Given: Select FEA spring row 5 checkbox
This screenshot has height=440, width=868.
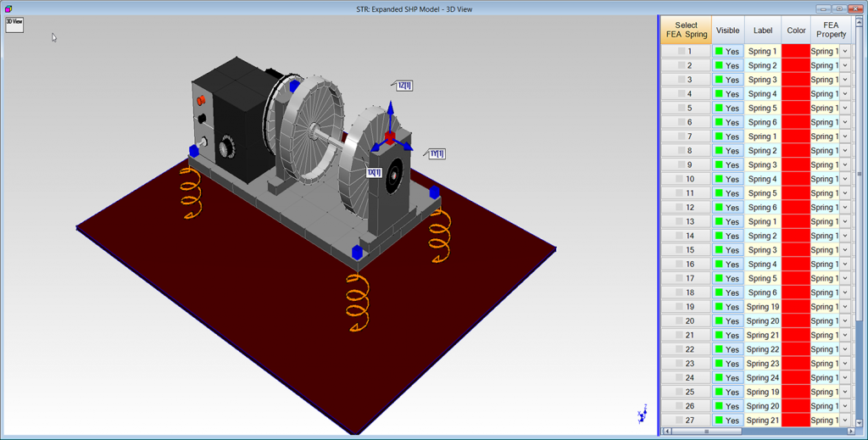Looking at the screenshot, I should pos(681,109).
